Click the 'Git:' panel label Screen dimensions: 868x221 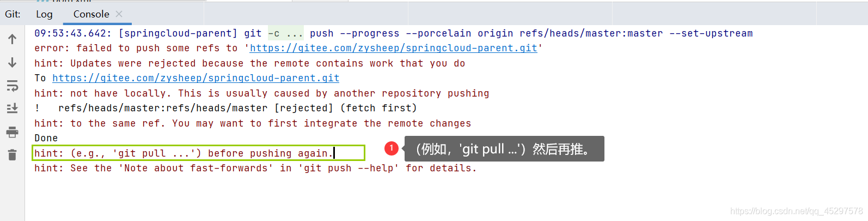[x=13, y=14]
